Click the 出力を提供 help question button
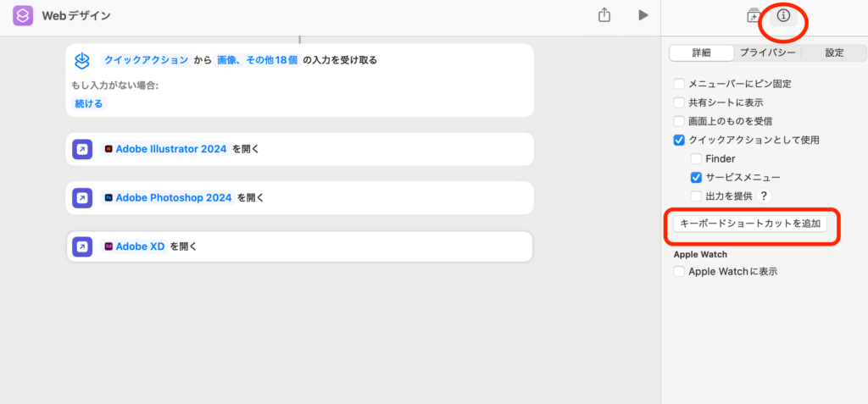Screen dimensions: 868x404 (x=764, y=196)
